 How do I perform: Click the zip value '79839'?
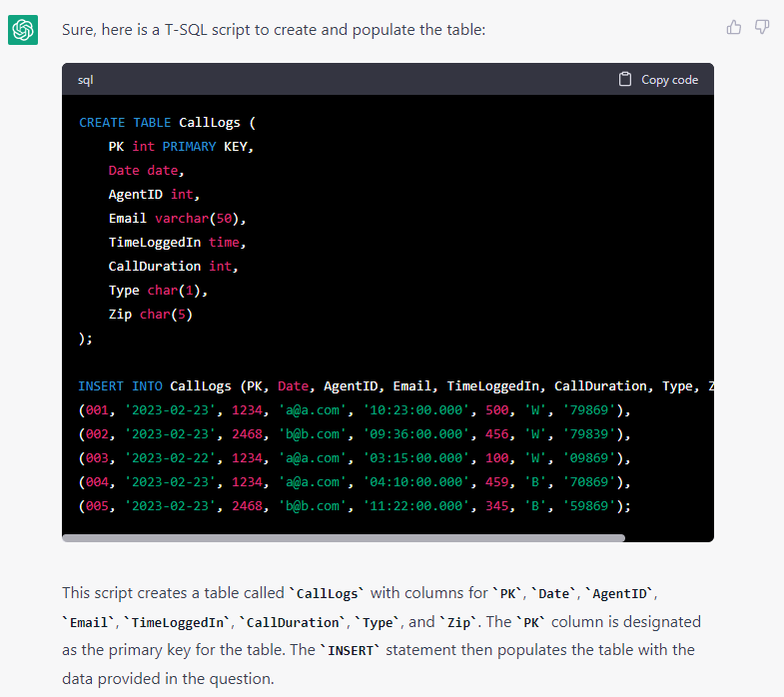[589, 434]
